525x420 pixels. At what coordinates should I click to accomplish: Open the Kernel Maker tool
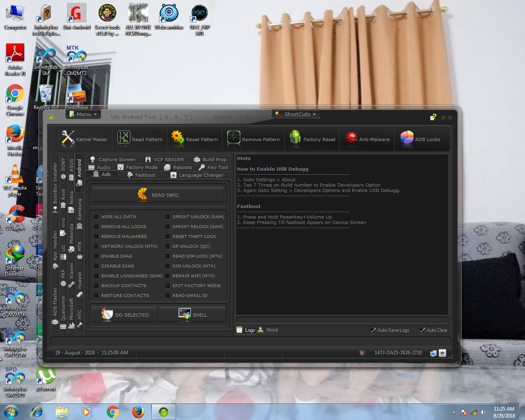[85, 138]
